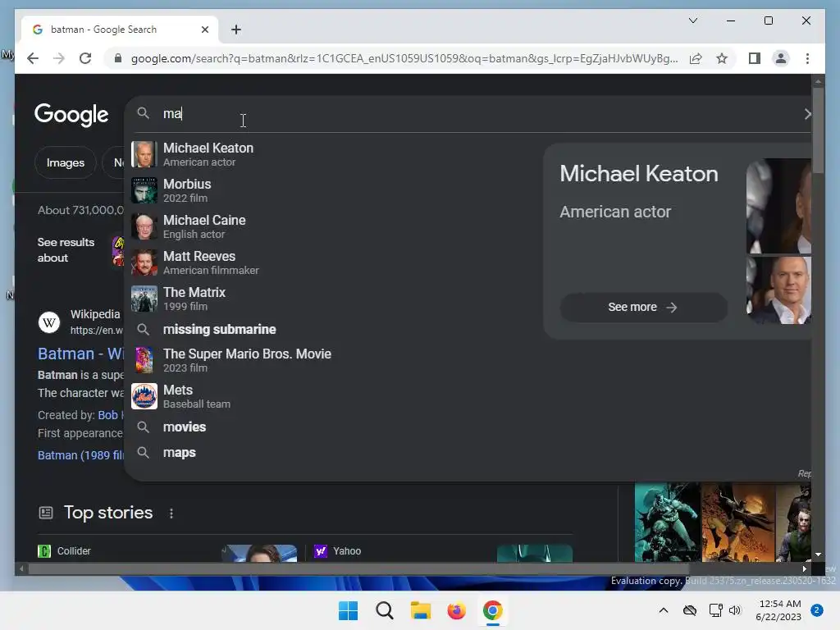
Task: Close the batman Google Search tab
Action: coord(204,30)
